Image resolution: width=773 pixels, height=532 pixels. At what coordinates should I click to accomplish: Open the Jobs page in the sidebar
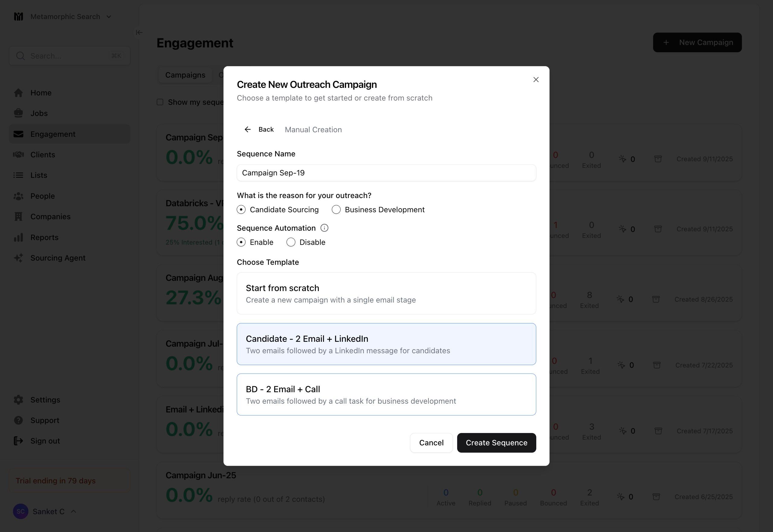pos(39,113)
